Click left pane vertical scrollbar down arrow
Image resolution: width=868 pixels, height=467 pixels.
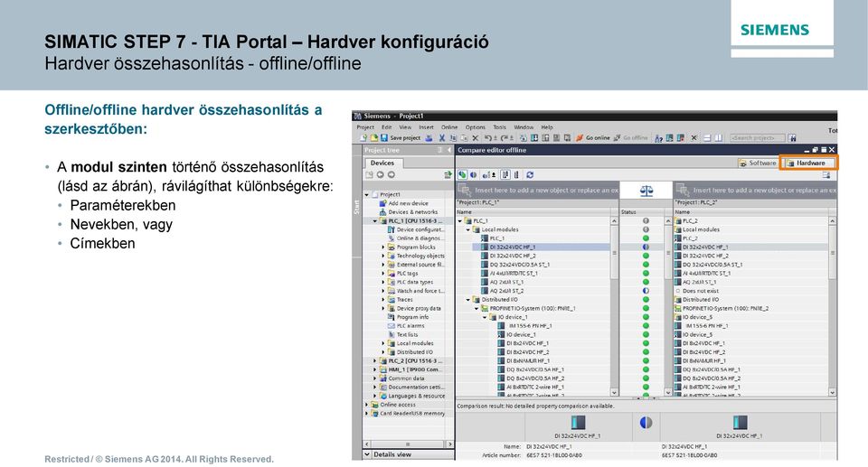614,392
